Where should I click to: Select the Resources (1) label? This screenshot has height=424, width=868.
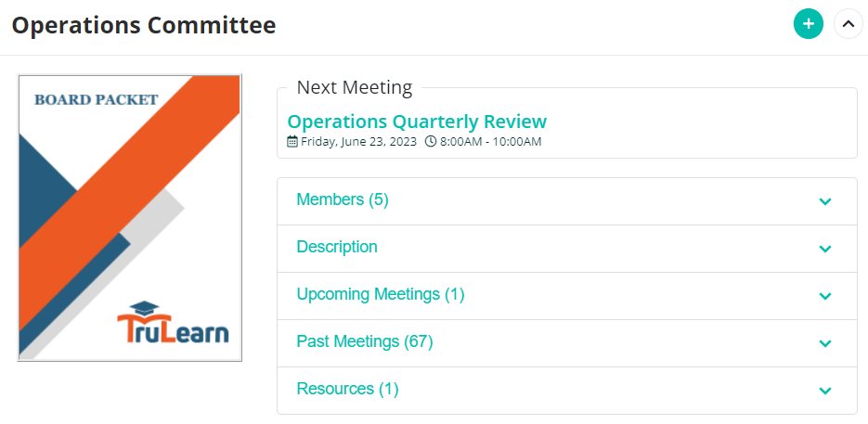(x=347, y=389)
